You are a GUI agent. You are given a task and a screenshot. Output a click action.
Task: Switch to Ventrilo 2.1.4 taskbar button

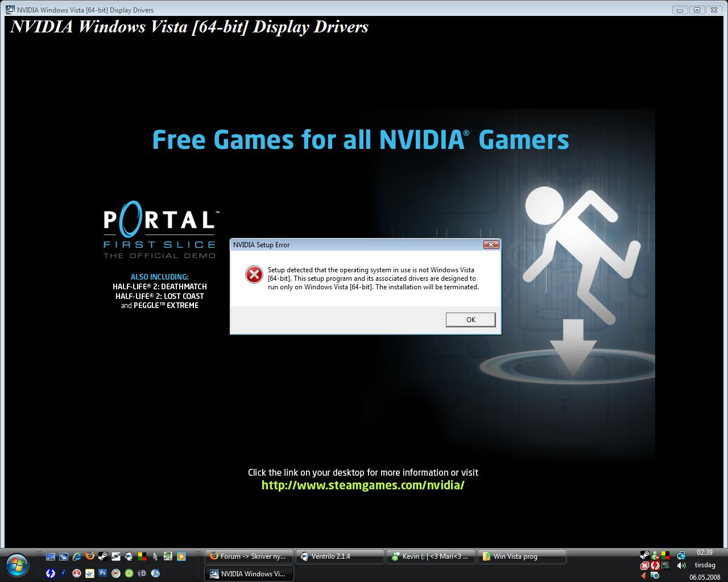click(340, 556)
